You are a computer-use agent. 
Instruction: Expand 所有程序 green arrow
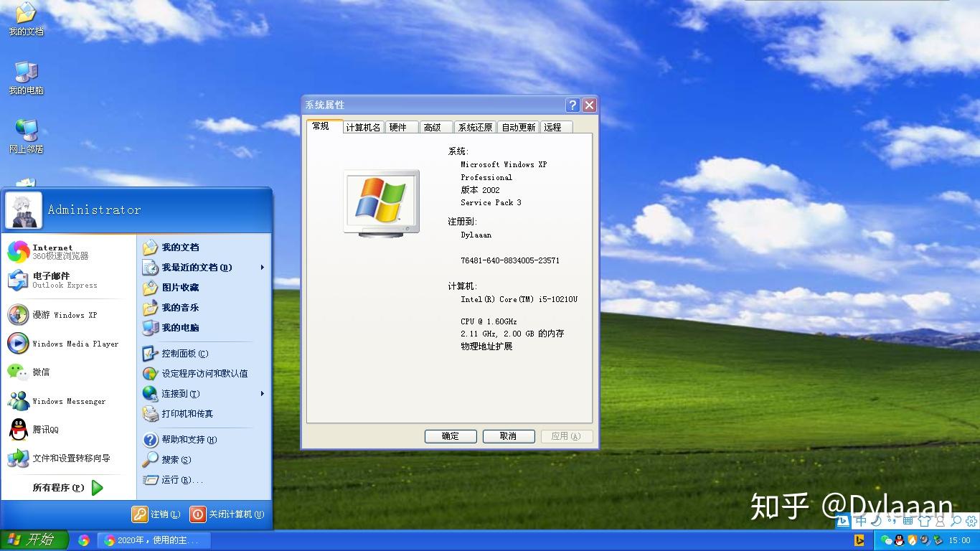98,488
